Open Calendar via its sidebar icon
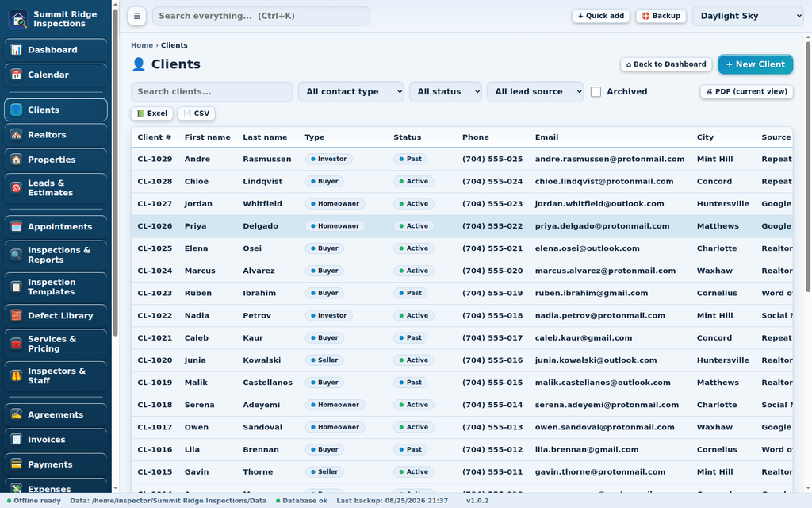 point(17,75)
